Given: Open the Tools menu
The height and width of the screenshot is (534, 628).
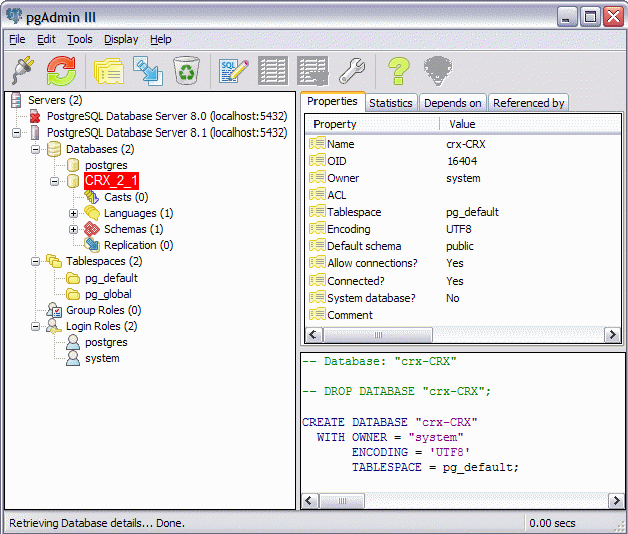Looking at the screenshot, I should click(x=79, y=39).
